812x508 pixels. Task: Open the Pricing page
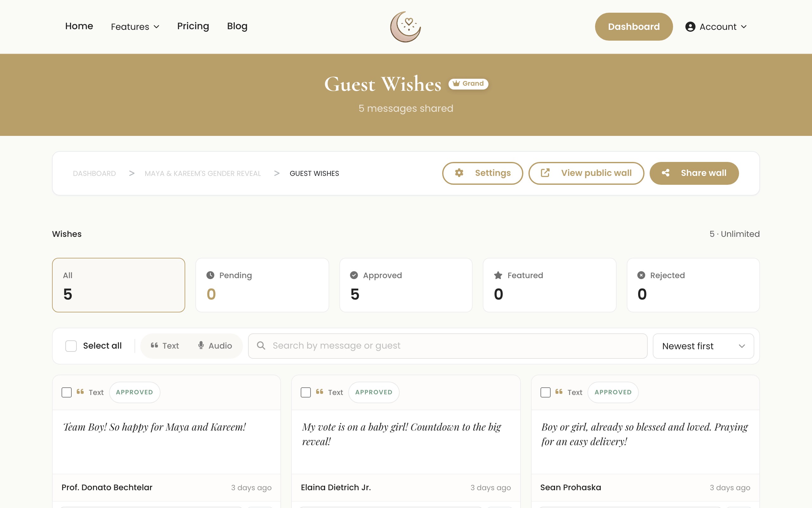(193, 26)
